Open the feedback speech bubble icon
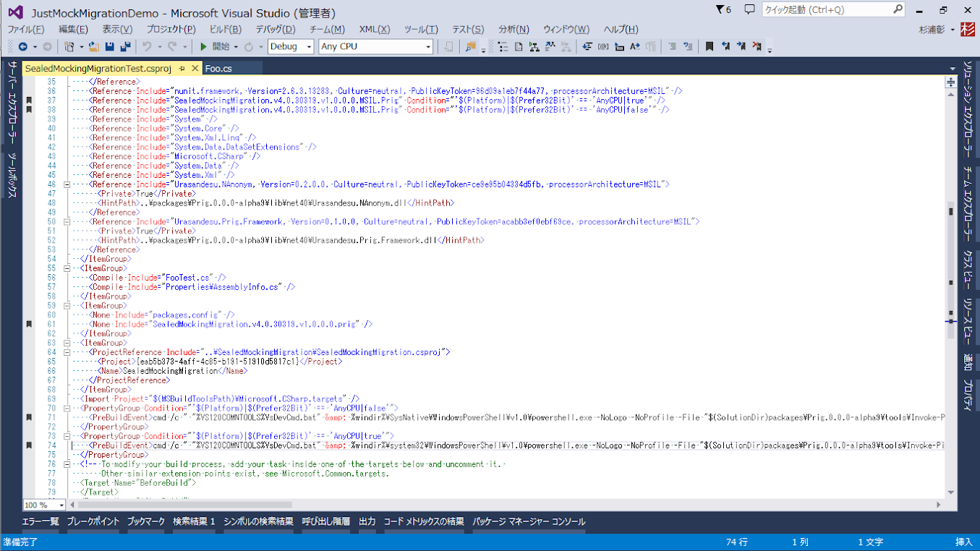Image resolution: width=980 pixels, height=551 pixels. click(x=749, y=10)
